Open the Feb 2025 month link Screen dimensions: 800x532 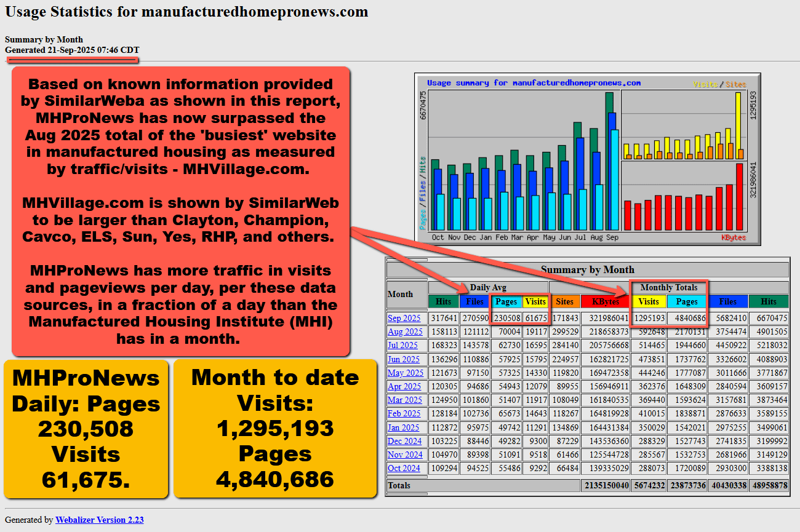pos(404,413)
